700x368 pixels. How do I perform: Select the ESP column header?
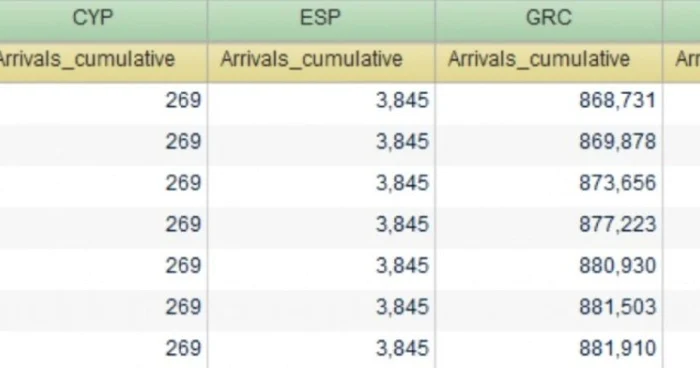pos(321,20)
